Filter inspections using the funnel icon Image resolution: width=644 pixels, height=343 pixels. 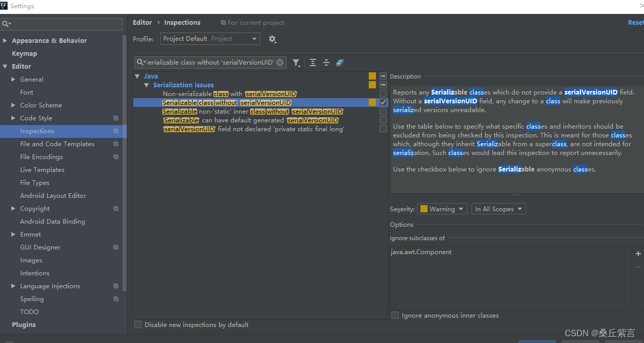click(296, 63)
